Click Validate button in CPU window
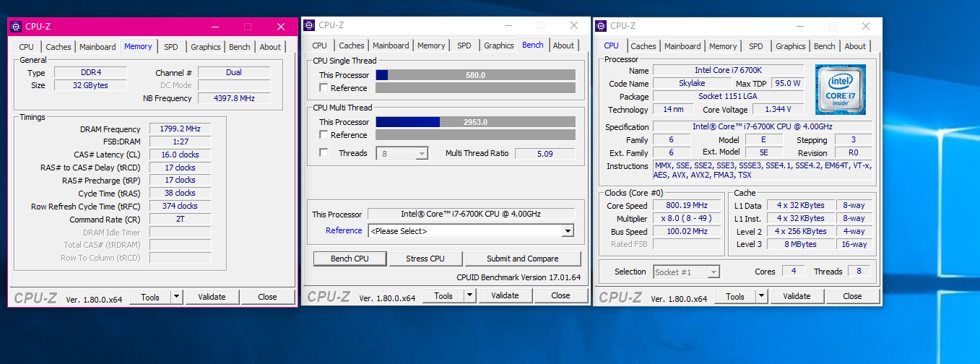The width and height of the screenshot is (980, 364). tap(797, 296)
